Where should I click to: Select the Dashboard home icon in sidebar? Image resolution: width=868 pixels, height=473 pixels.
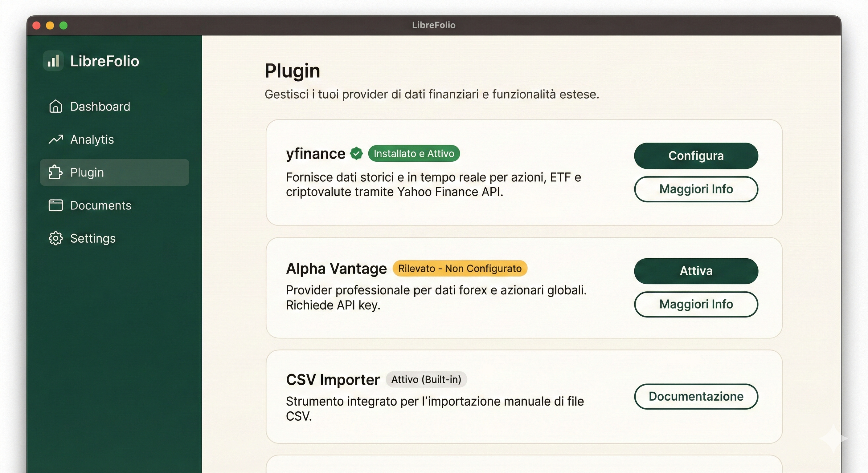(x=55, y=106)
